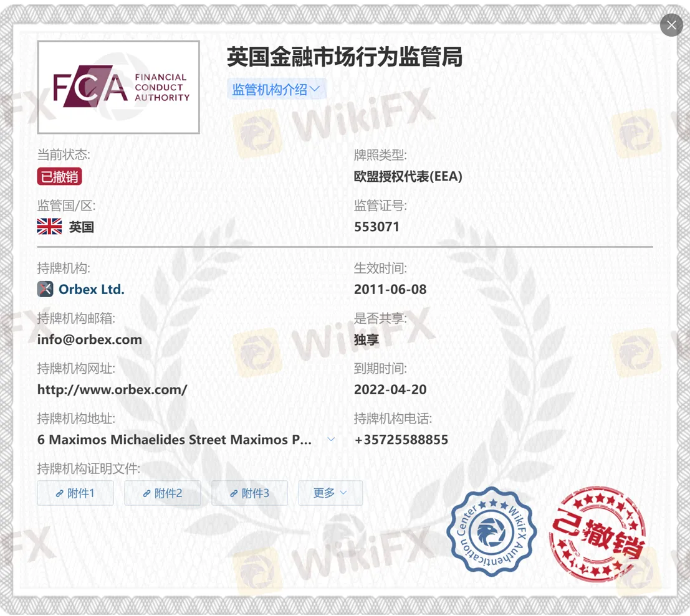Click the 英国 country name

coord(82,227)
